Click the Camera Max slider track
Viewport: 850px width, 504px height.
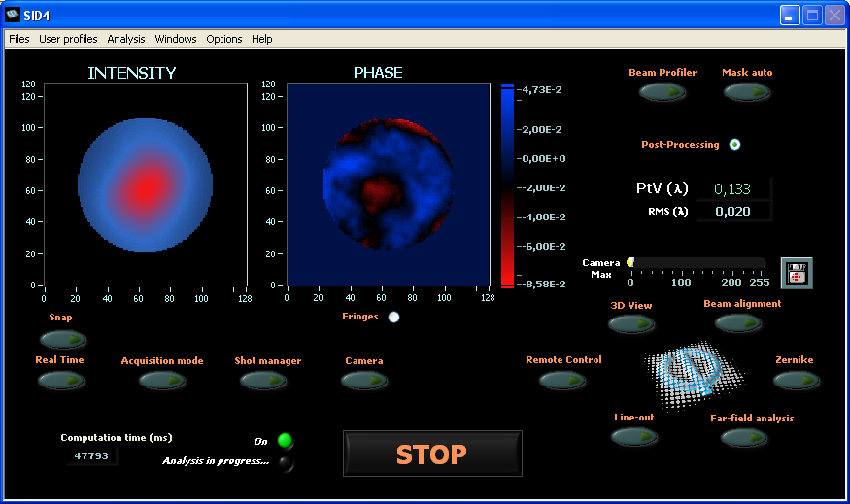click(x=697, y=262)
